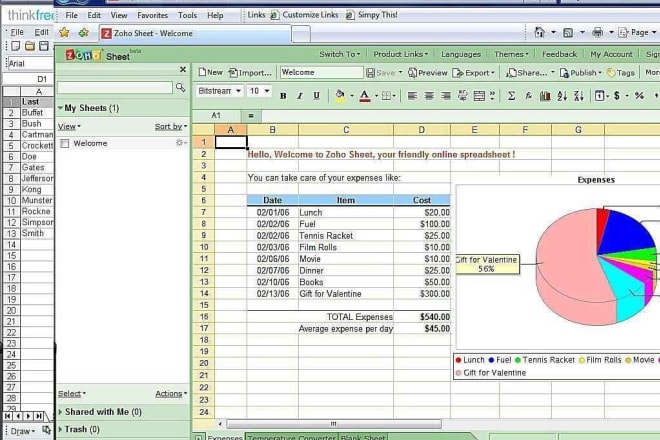Image resolution: width=660 pixels, height=440 pixels.
Task: Click the search magnifier in the sheets panel
Action: [x=181, y=87]
